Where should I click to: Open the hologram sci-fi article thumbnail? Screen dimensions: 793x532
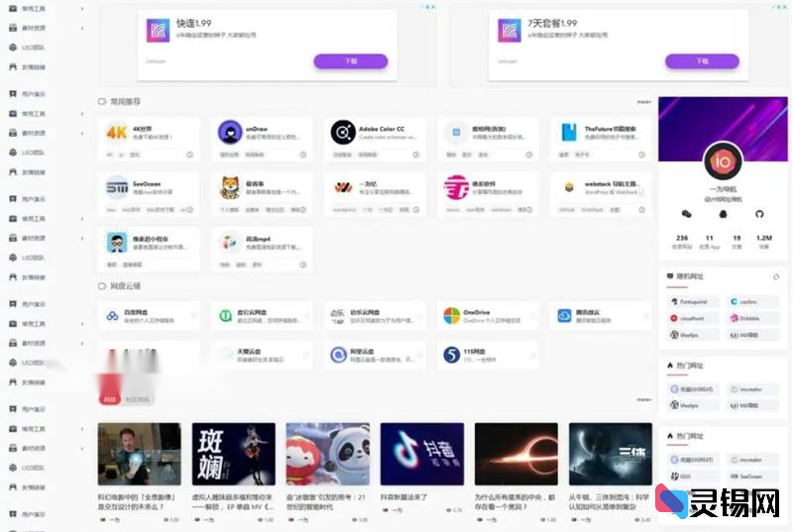(139, 454)
